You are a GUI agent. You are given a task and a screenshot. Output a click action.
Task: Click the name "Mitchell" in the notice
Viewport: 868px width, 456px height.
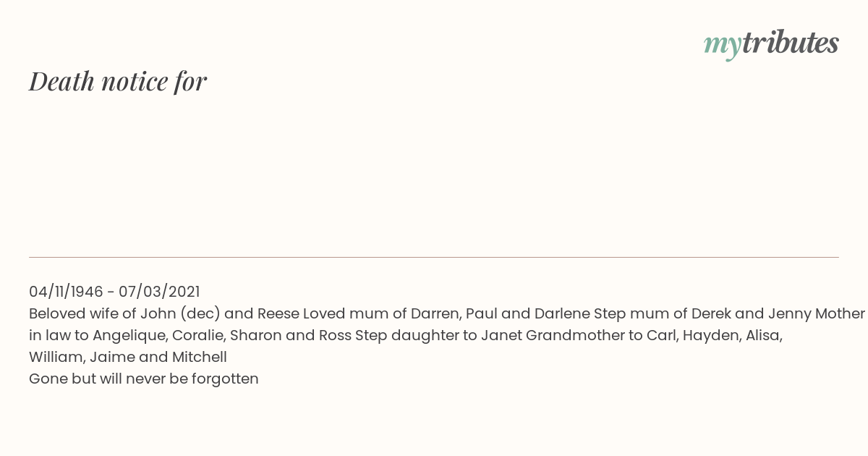tap(200, 357)
